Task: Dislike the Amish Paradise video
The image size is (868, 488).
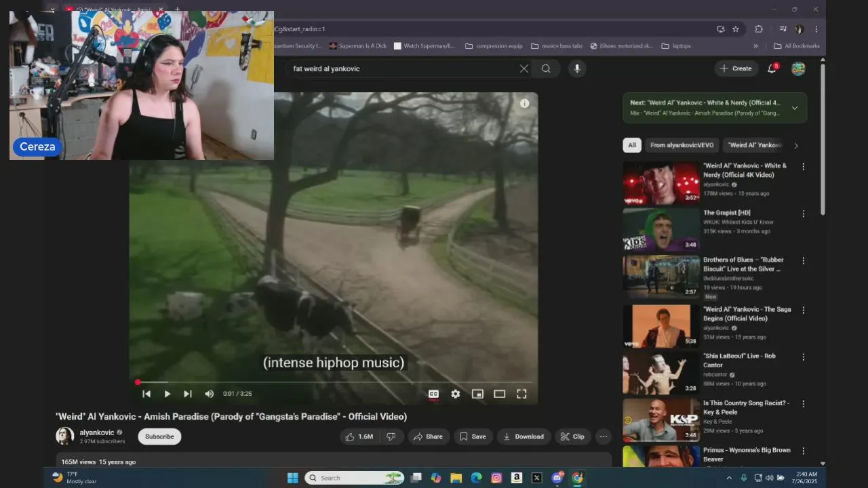Action: click(391, 436)
